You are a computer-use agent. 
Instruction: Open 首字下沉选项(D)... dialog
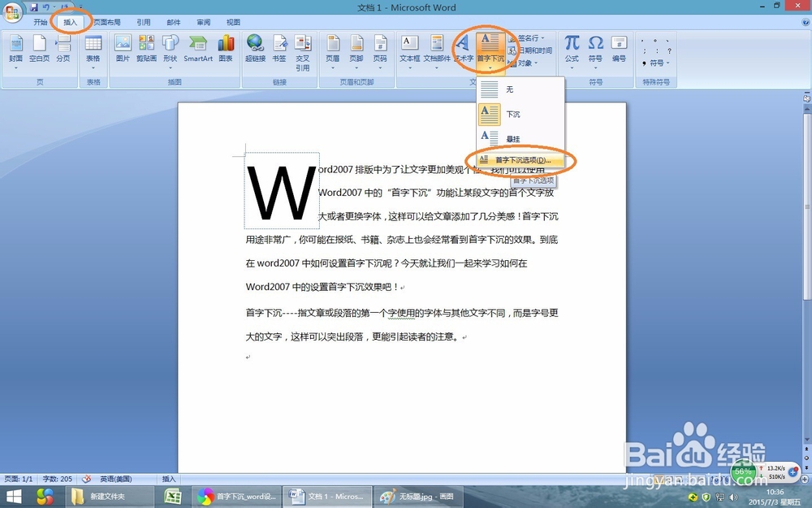click(x=520, y=160)
